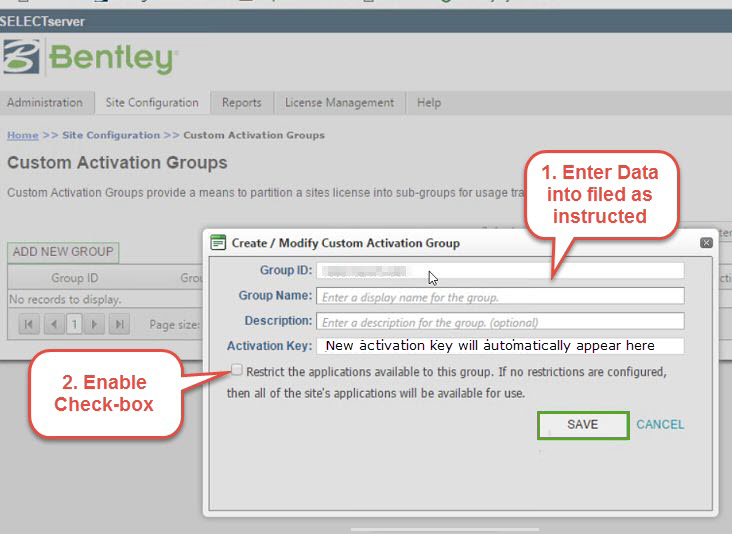The width and height of the screenshot is (732, 534).
Task: Click the ADD NEW GROUP button
Action: click(63, 252)
